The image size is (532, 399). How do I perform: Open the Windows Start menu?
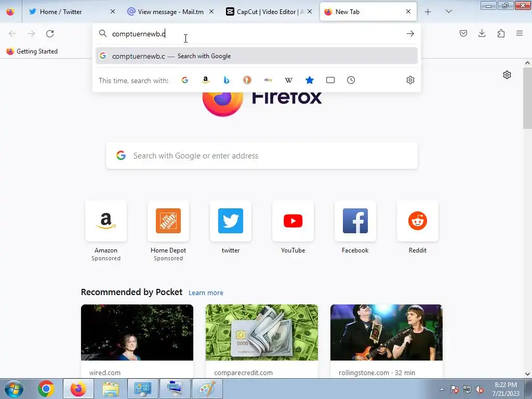click(x=14, y=389)
